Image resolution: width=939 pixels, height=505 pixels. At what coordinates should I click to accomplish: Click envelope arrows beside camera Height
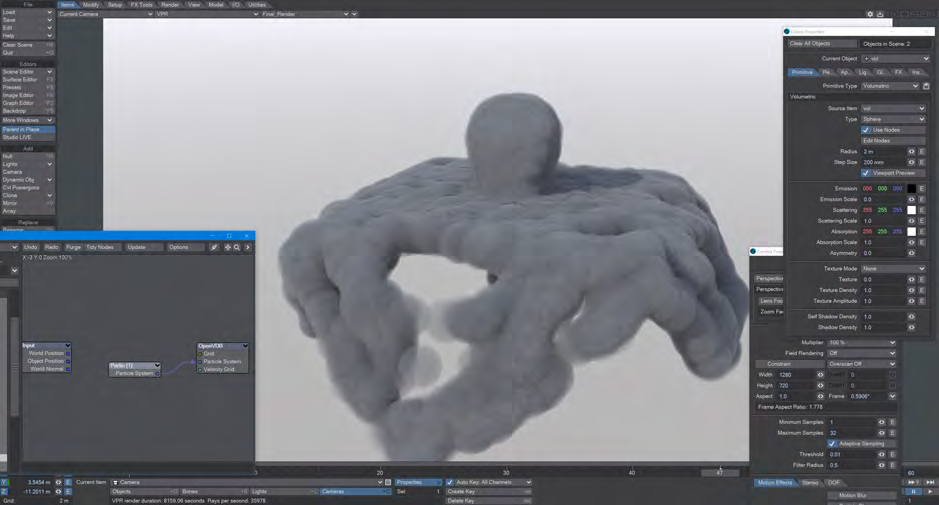point(820,386)
